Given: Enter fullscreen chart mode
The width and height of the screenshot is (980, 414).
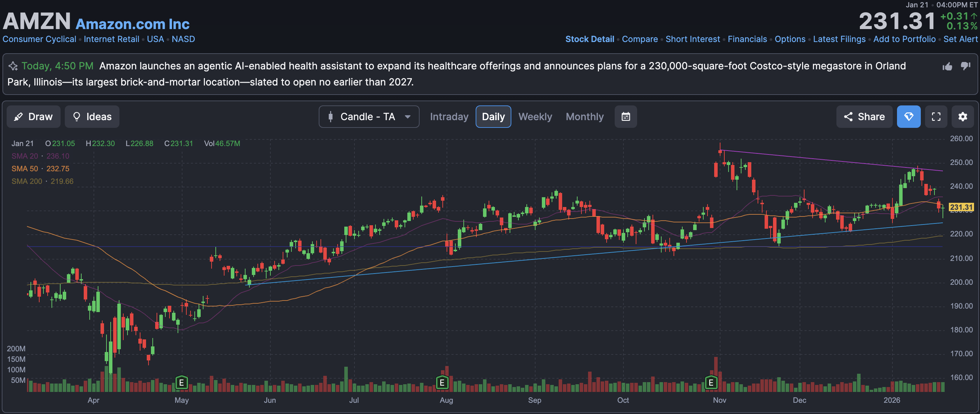Looking at the screenshot, I should click(x=936, y=116).
